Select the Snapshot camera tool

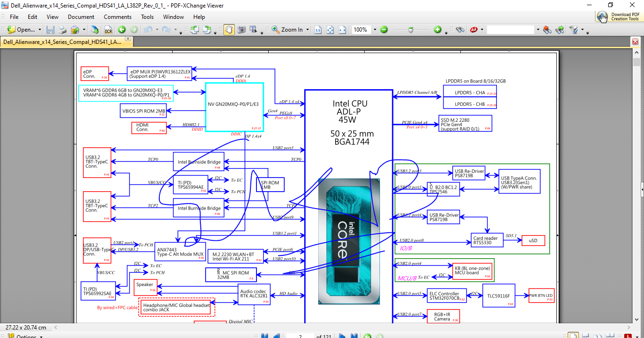[241, 29]
